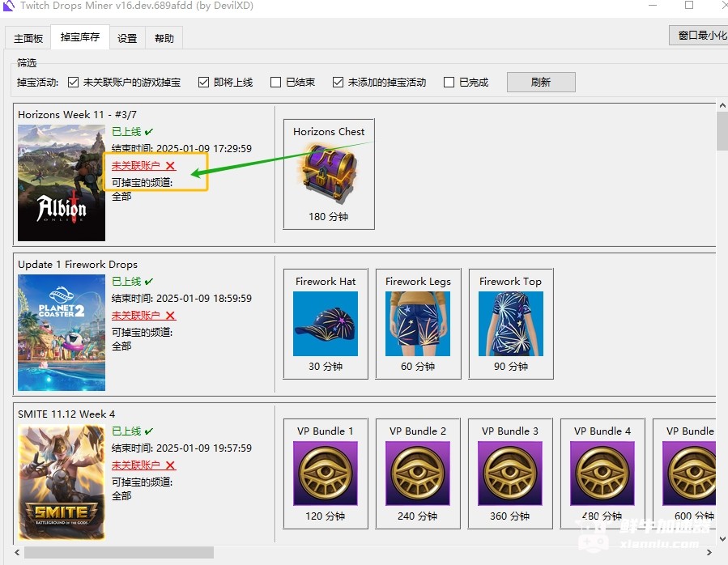The width and height of the screenshot is (728, 565).
Task: Click the Albion Online game cover
Action: 62,183
